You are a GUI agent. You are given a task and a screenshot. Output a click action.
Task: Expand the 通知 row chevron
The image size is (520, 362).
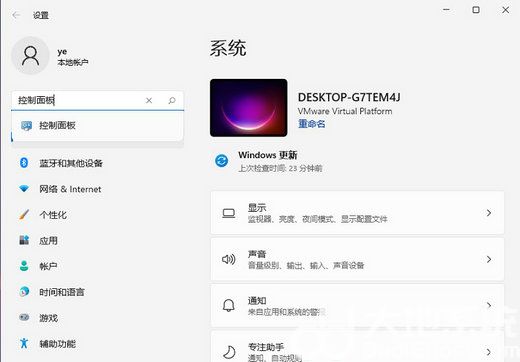(489, 306)
